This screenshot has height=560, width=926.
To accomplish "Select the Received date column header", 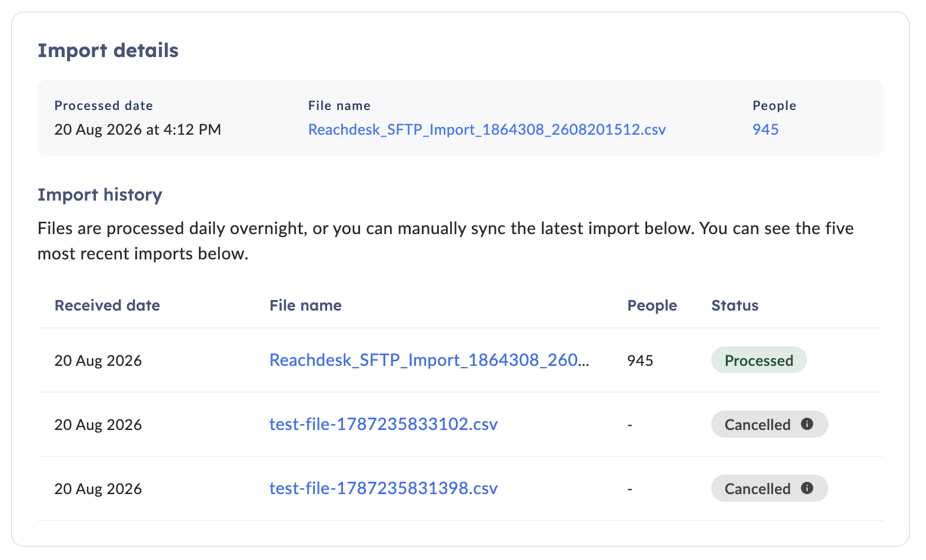I will (x=107, y=305).
